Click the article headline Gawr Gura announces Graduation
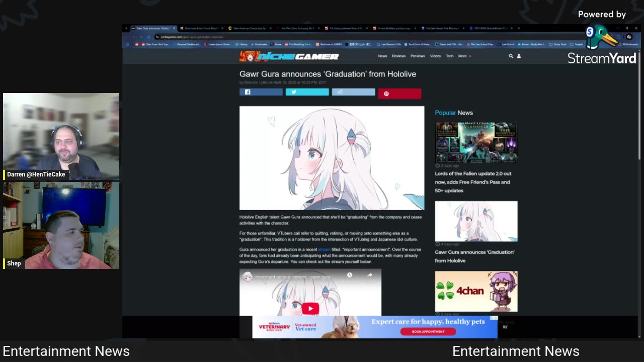This screenshot has height=362, width=644. (x=328, y=74)
